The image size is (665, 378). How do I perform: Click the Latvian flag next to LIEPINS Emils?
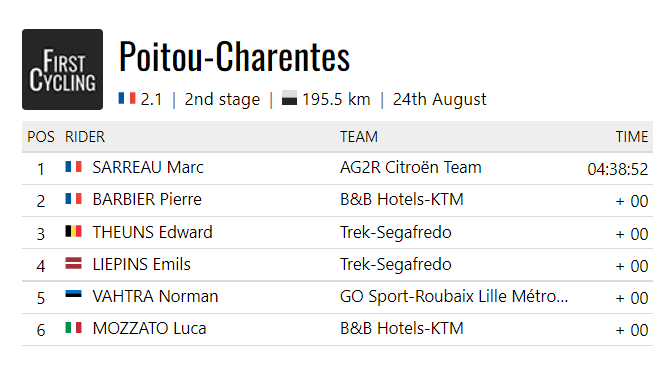click(73, 263)
